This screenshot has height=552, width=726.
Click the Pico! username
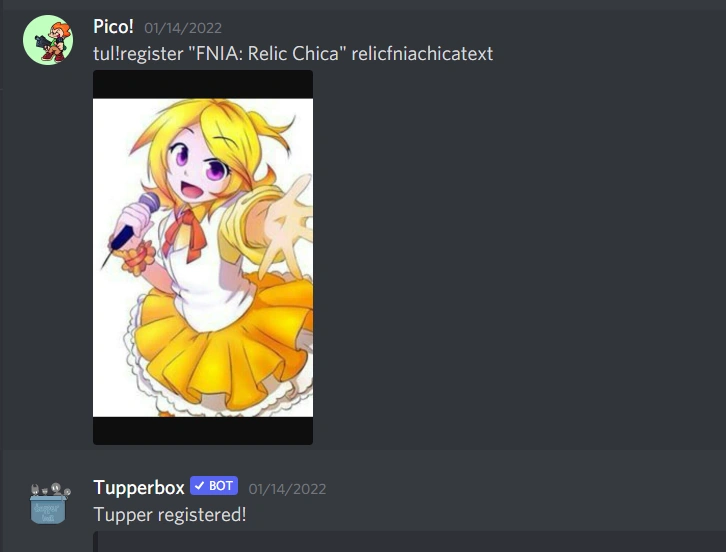click(113, 26)
